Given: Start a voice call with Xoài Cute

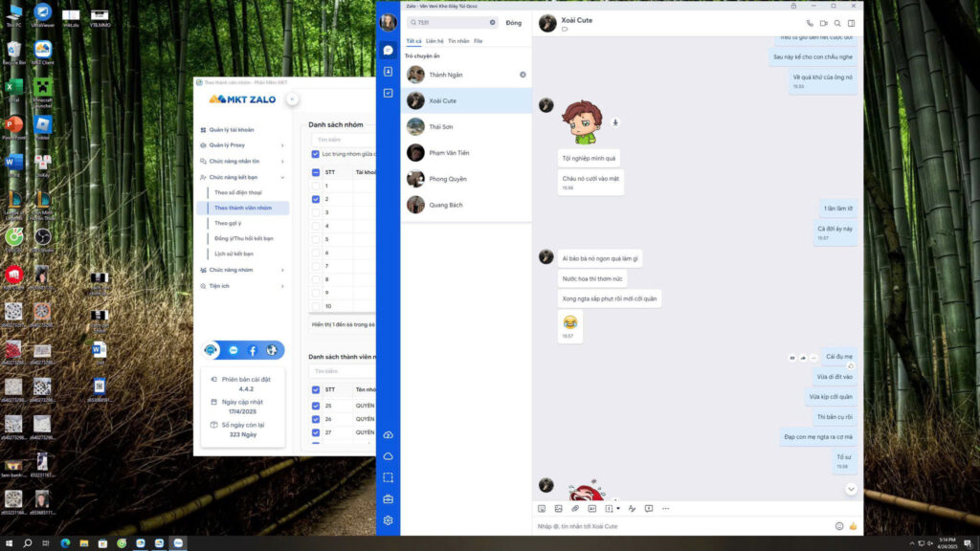Looking at the screenshot, I should [810, 23].
